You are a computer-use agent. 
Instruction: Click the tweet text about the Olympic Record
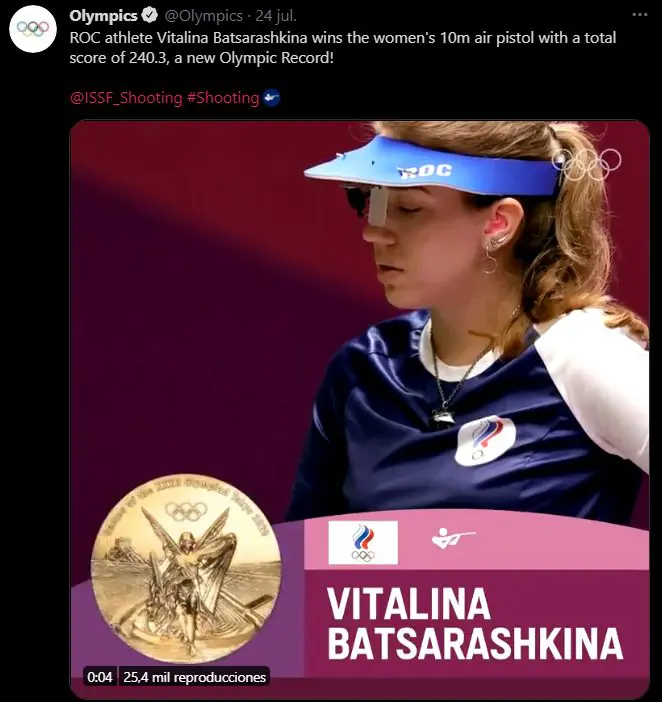(x=343, y=48)
